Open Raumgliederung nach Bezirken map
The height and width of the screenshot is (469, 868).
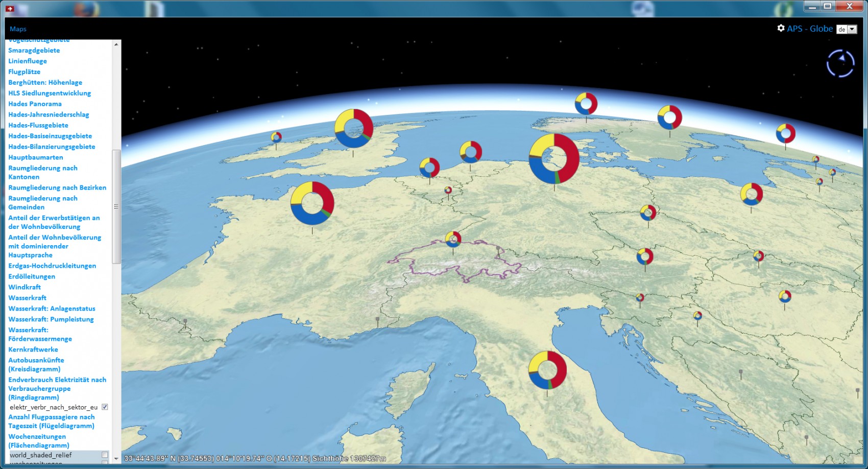click(x=57, y=187)
